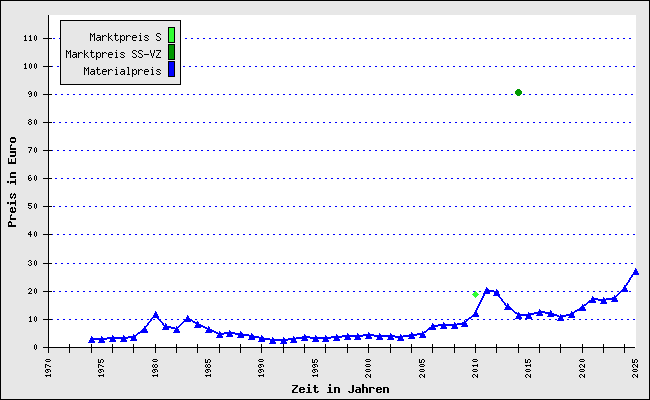Select the "Marktpreis SS-VZ" legend label

point(113,54)
